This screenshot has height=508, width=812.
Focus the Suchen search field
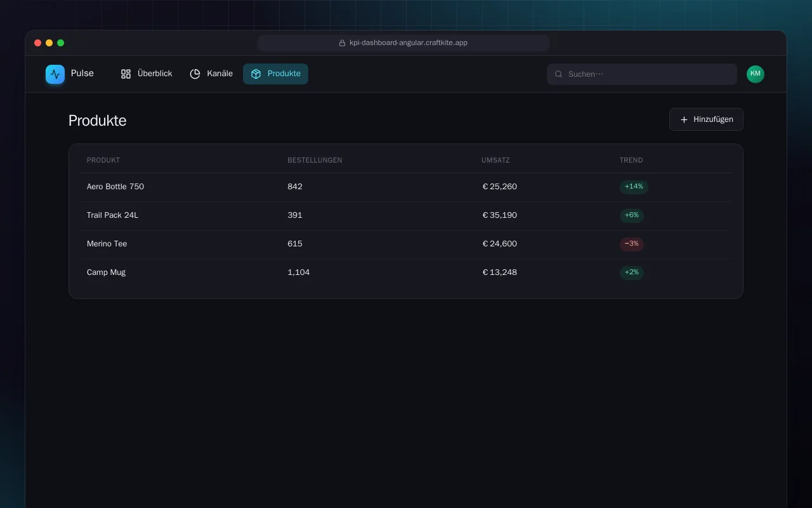coord(642,74)
